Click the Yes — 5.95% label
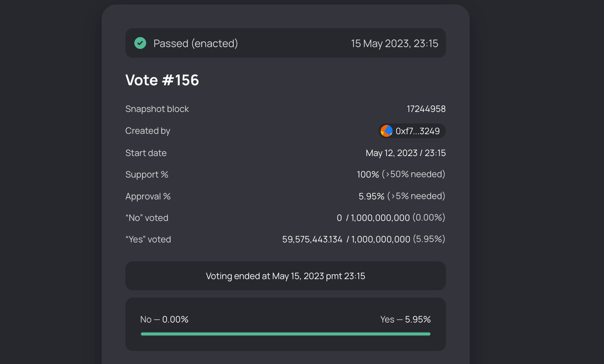 click(x=406, y=319)
